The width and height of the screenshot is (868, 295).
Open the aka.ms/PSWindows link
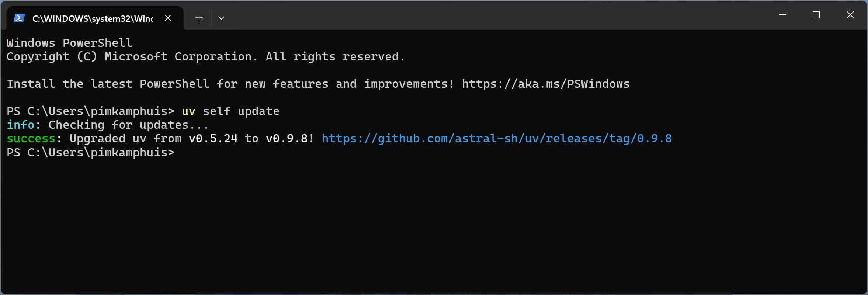(546, 84)
